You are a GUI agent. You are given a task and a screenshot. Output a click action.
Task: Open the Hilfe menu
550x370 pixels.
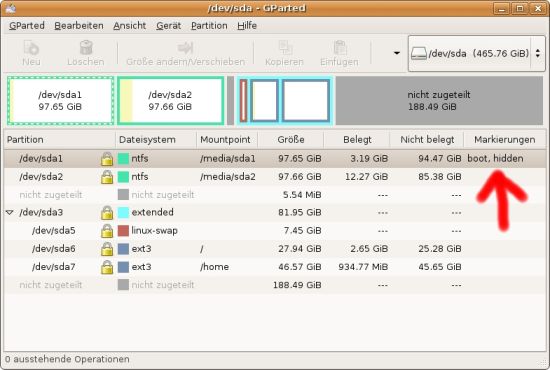point(247,26)
